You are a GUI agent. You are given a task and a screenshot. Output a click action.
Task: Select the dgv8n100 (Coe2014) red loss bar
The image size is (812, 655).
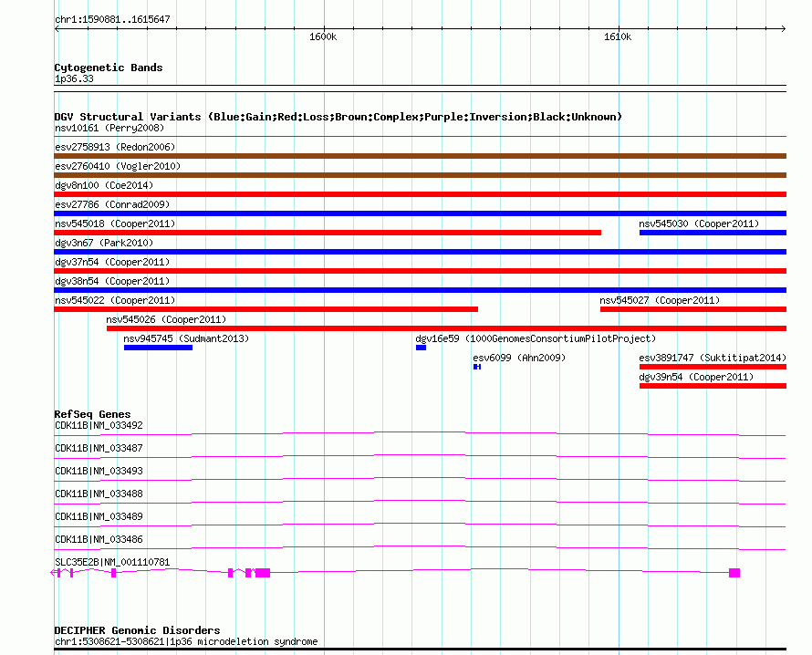(x=420, y=194)
